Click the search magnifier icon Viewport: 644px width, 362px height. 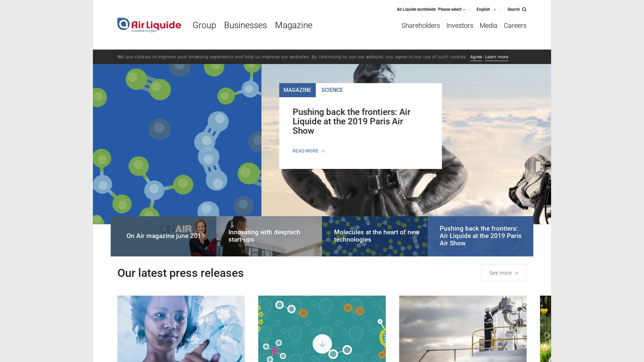(x=524, y=9)
